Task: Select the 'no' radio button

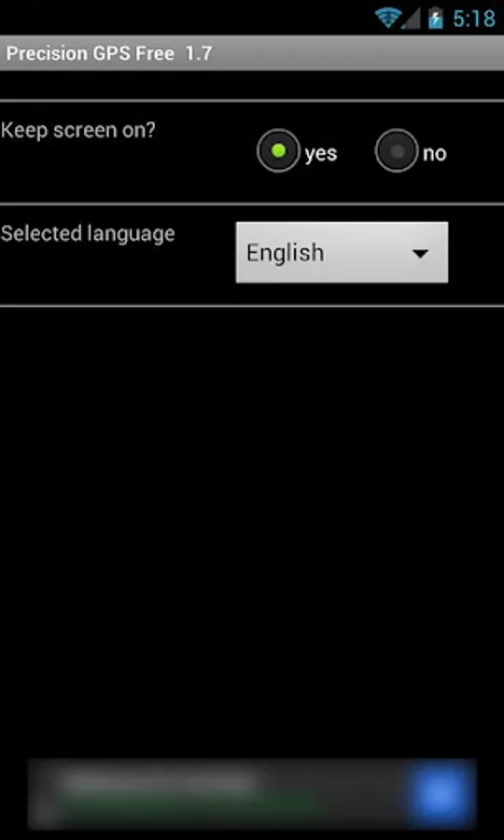Action: point(397,151)
